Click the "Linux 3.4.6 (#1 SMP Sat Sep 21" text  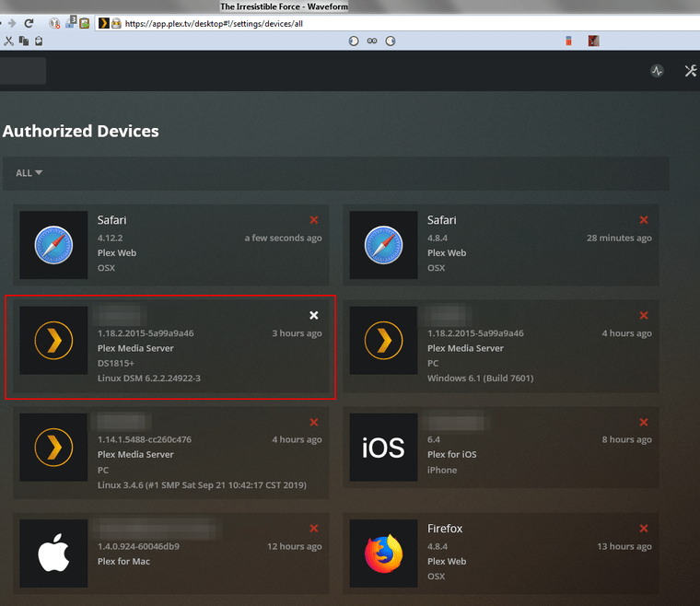pyautogui.click(x=161, y=485)
